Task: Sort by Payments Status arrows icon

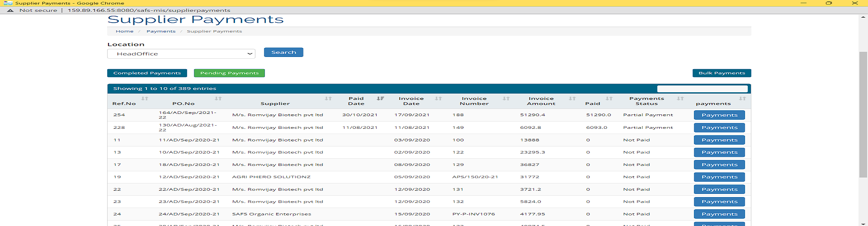Action: click(x=680, y=99)
